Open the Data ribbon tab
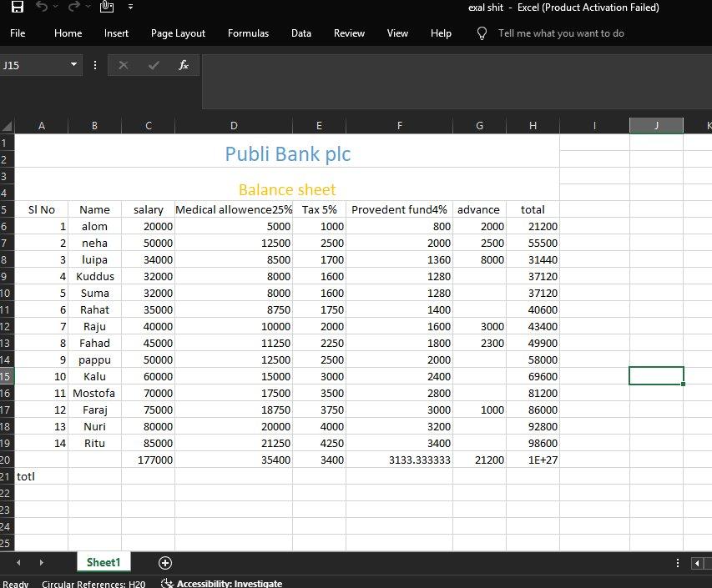 (x=301, y=33)
